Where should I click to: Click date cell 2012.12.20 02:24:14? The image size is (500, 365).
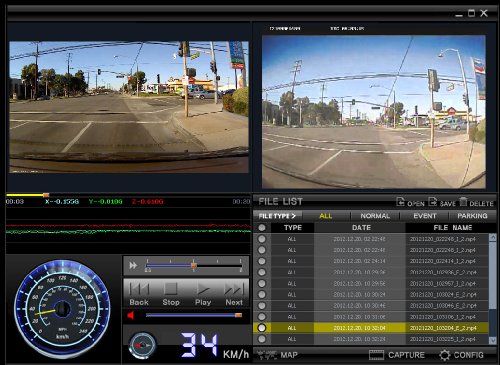tap(359, 261)
